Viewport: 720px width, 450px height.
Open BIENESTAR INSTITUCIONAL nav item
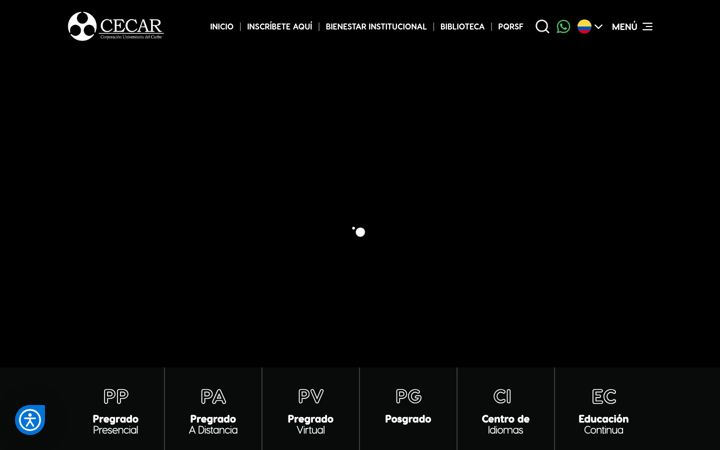click(x=376, y=27)
